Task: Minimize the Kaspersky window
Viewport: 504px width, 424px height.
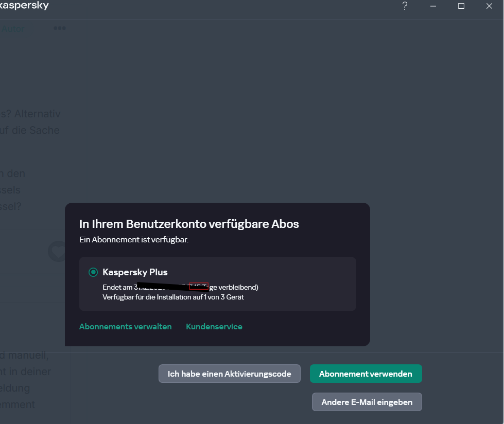Action: (433, 6)
